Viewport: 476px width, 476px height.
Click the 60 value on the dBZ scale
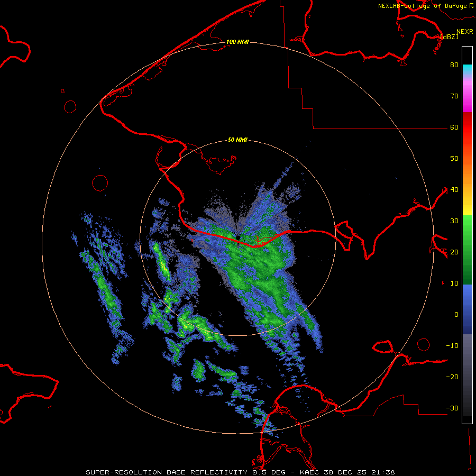pos(454,127)
